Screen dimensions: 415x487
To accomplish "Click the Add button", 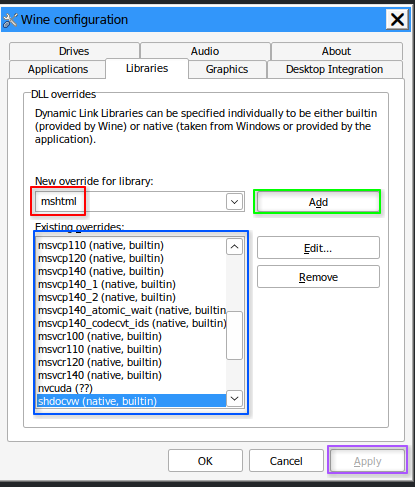I will click(318, 202).
